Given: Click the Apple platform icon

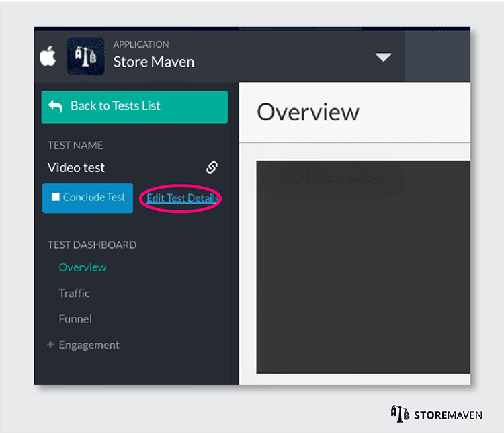Looking at the screenshot, I should 48,56.
